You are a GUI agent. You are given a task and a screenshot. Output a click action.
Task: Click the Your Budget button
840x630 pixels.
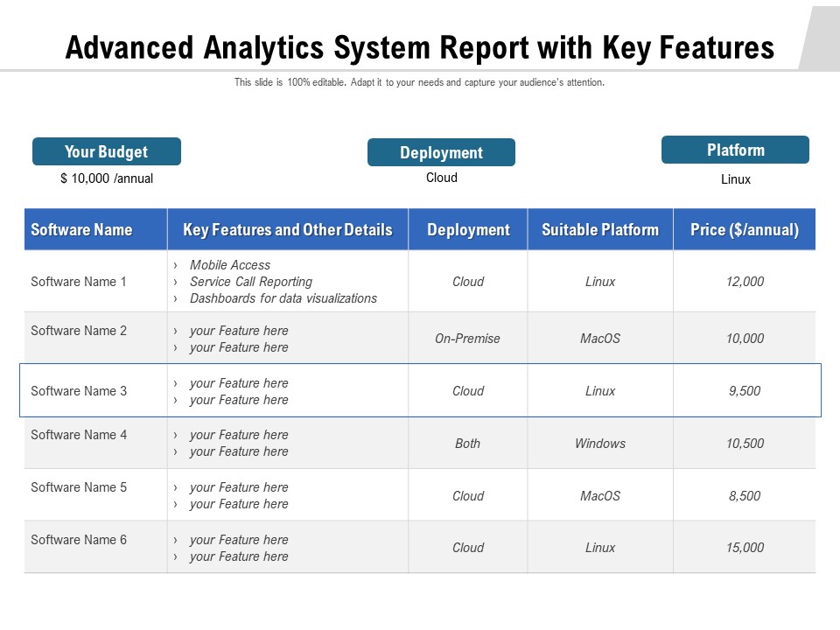pyautogui.click(x=107, y=151)
